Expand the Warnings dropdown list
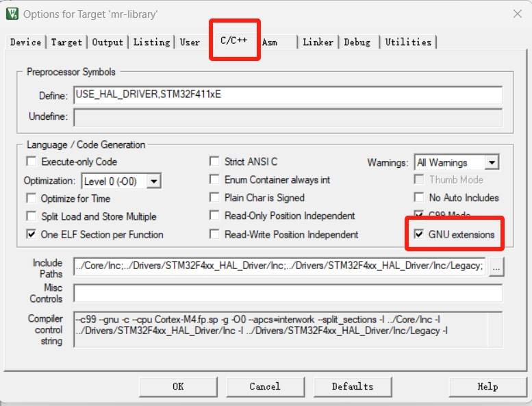Screen dimensions: 532x406 pyautogui.click(x=491, y=163)
